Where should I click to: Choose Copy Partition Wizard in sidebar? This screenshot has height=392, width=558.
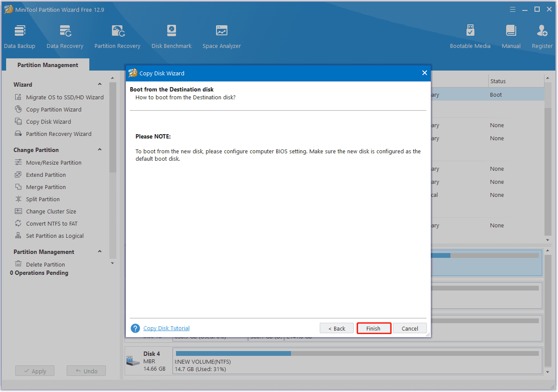pyautogui.click(x=54, y=109)
